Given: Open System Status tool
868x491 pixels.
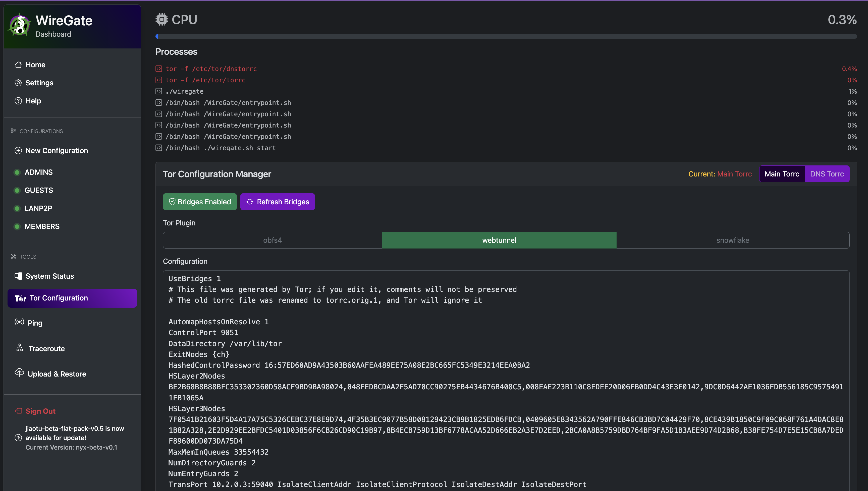Looking at the screenshot, I should (72, 276).
